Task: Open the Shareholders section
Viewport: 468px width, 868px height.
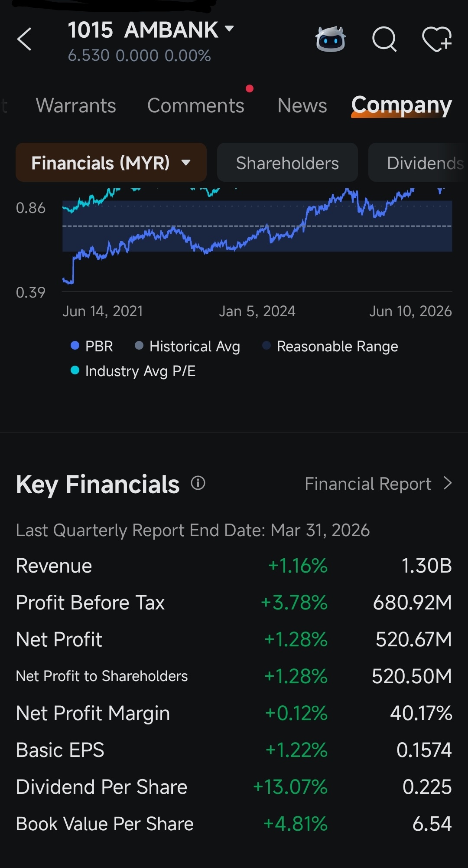Action: (x=287, y=162)
